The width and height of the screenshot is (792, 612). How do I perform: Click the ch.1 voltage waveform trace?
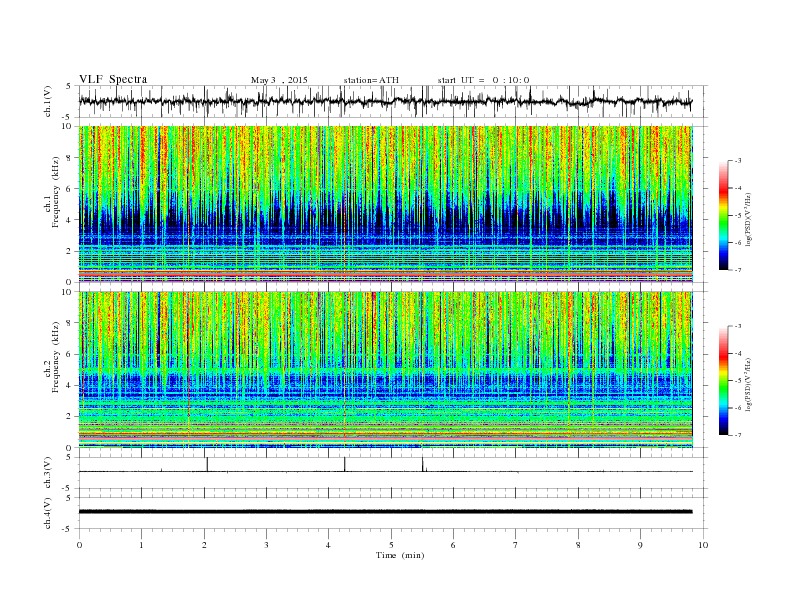385,101
